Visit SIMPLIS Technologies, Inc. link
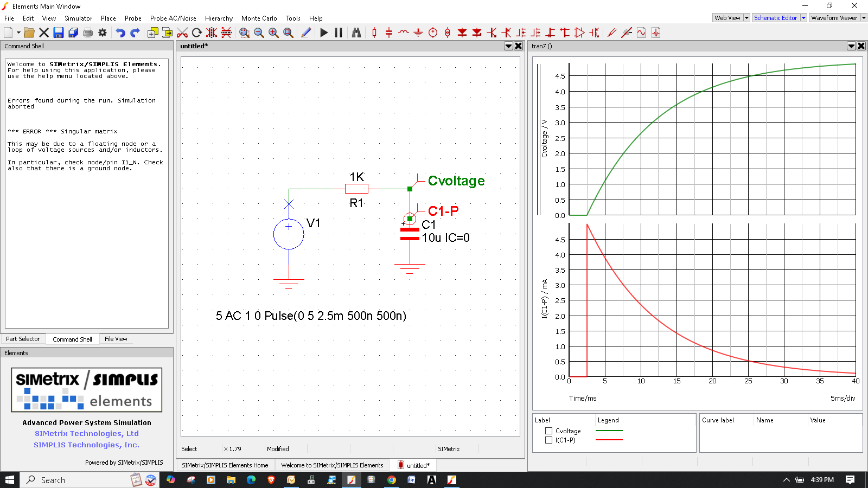 (87, 445)
